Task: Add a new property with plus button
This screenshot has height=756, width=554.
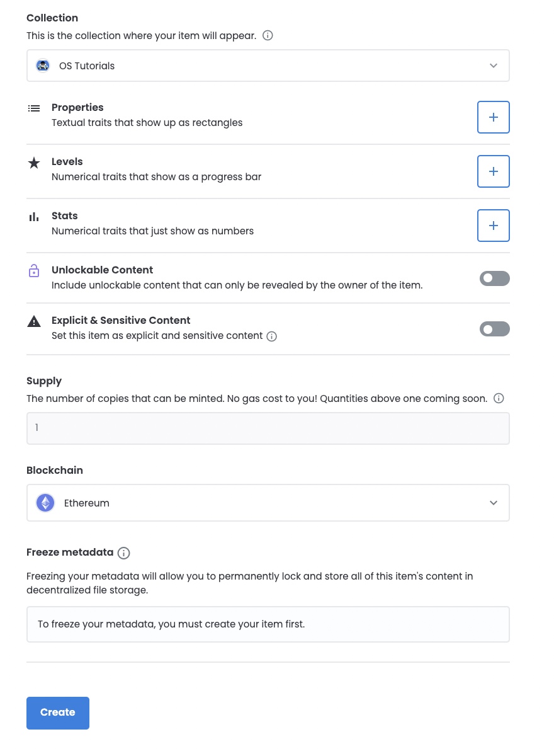Action: (494, 117)
